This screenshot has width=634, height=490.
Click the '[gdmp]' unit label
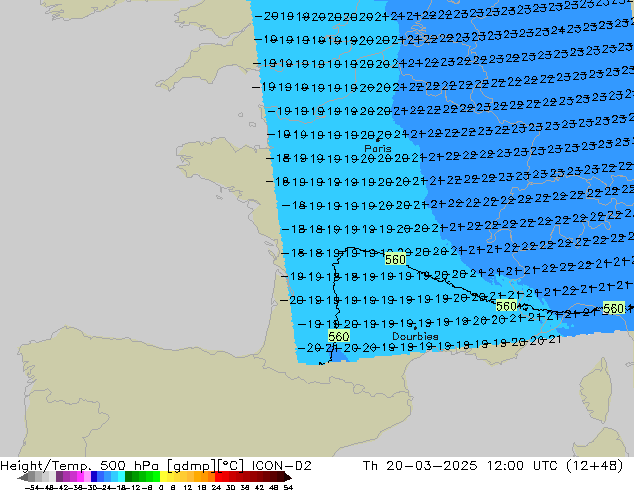(191, 466)
